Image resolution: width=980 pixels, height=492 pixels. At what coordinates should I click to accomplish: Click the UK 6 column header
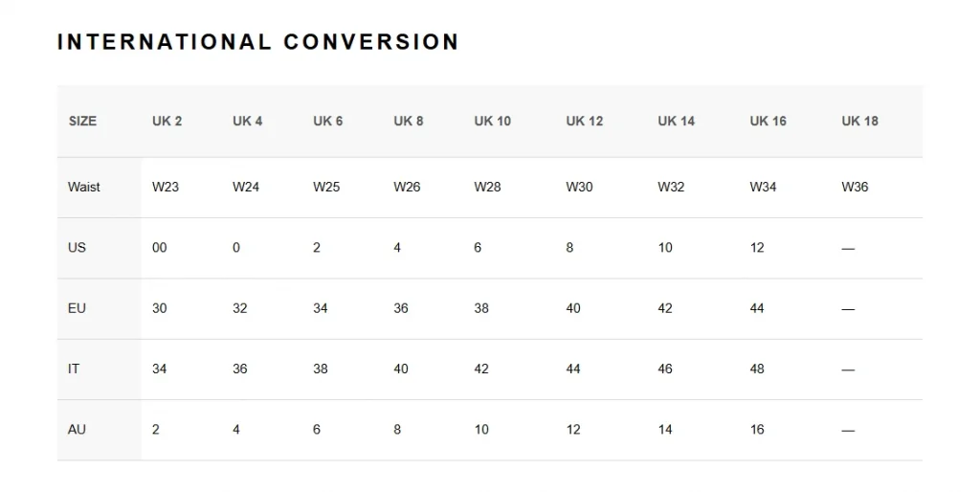[x=327, y=122]
